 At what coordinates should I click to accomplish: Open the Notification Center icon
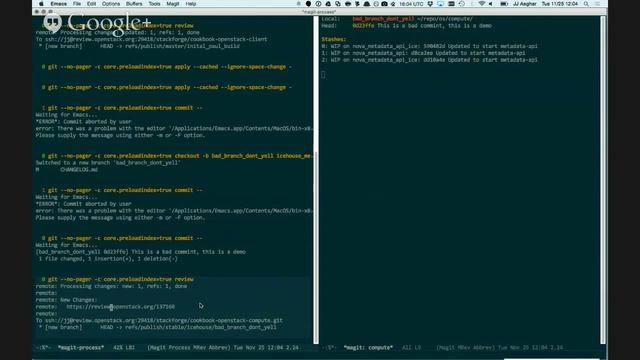598,4
